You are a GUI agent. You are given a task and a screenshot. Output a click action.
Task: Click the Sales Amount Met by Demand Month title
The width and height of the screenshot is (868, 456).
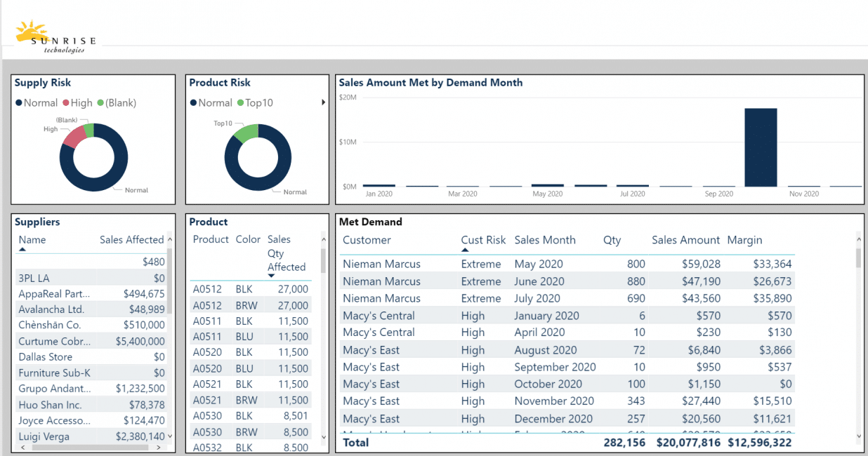tap(431, 82)
